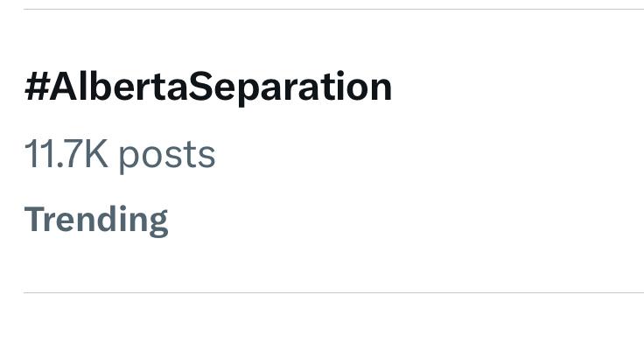Click the letter T in Trending
Image resolution: width=644 pixels, height=344 pixels.
(33, 219)
